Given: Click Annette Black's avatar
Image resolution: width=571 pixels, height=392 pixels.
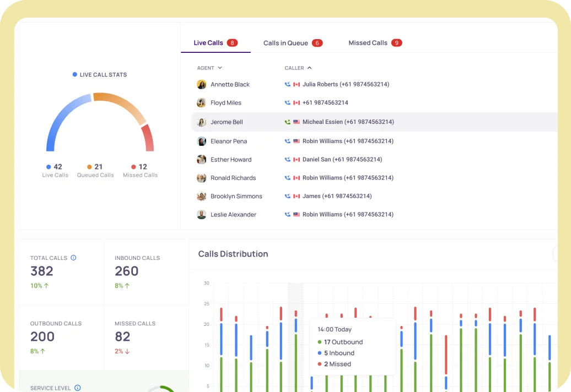Looking at the screenshot, I should (201, 84).
